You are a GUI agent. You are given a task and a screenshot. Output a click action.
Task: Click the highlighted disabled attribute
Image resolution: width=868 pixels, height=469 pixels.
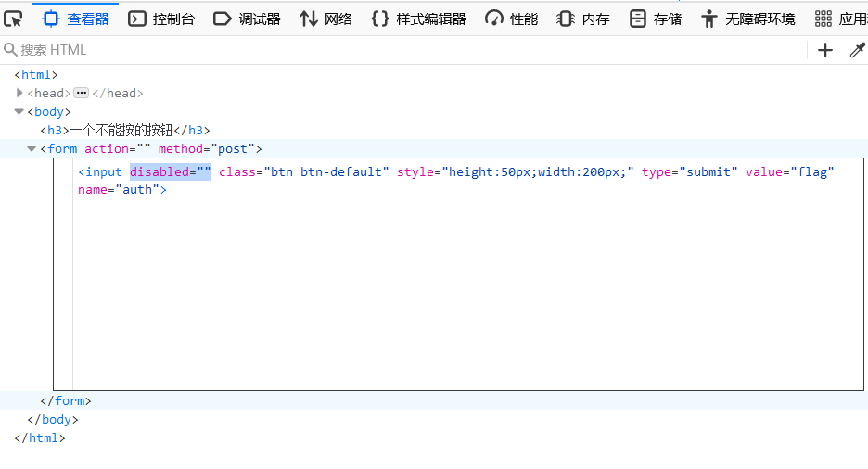[171, 172]
